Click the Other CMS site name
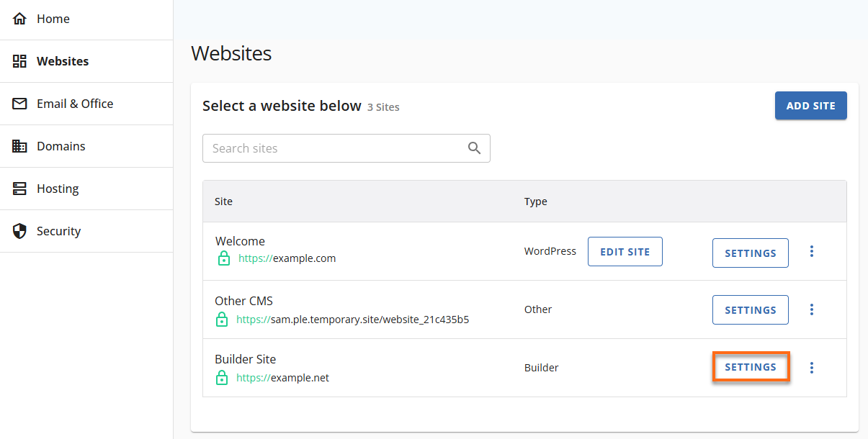The height and width of the screenshot is (439, 868). click(x=244, y=301)
